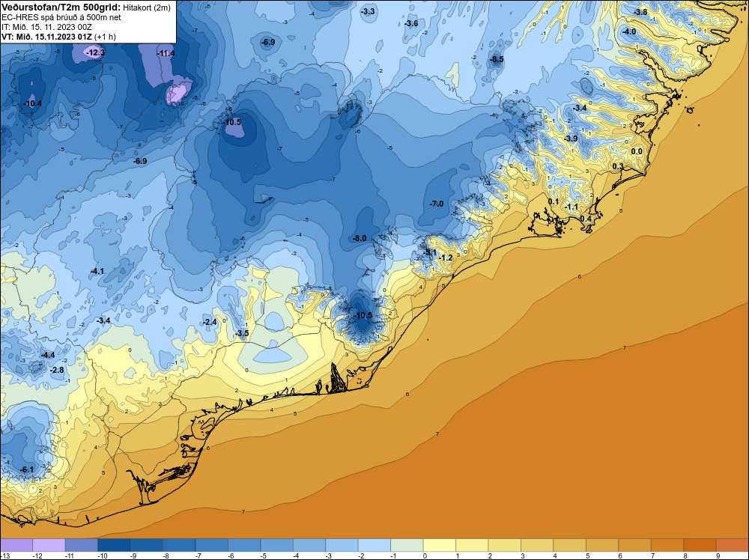Select legend swatch between 8 and 9
The width and height of the screenshot is (749, 560).
(x=700, y=545)
